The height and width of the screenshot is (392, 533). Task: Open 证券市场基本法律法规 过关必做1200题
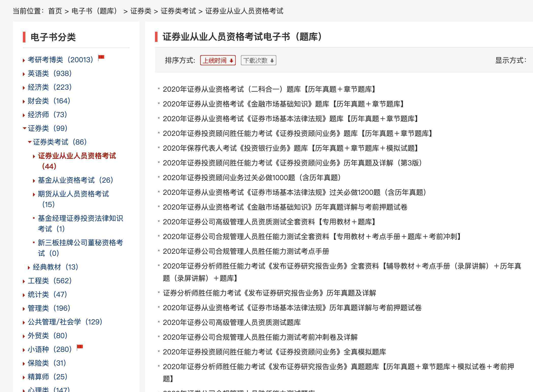point(295,192)
